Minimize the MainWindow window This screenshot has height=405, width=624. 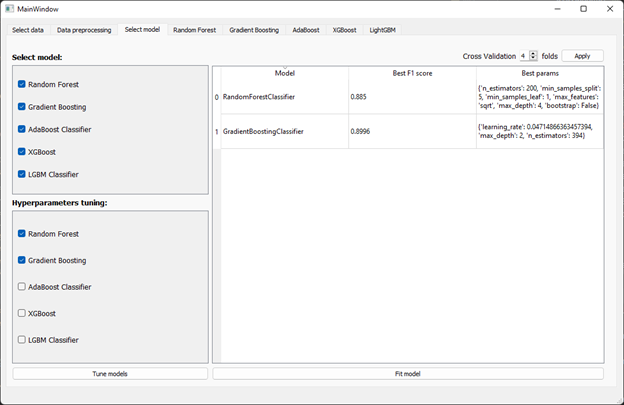click(x=557, y=9)
